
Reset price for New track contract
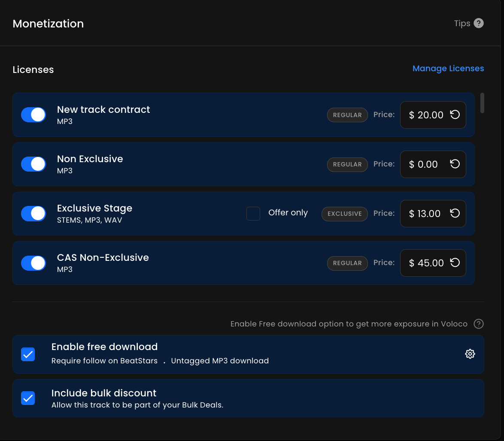coord(455,115)
